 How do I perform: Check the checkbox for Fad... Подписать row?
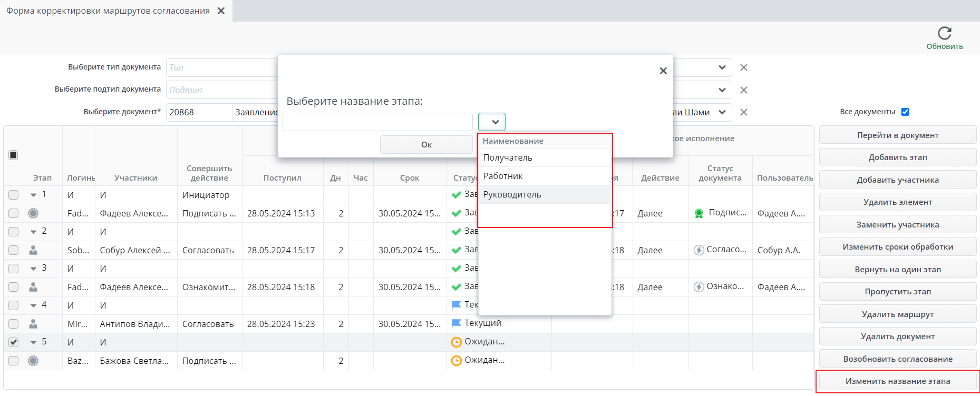(x=13, y=213)
